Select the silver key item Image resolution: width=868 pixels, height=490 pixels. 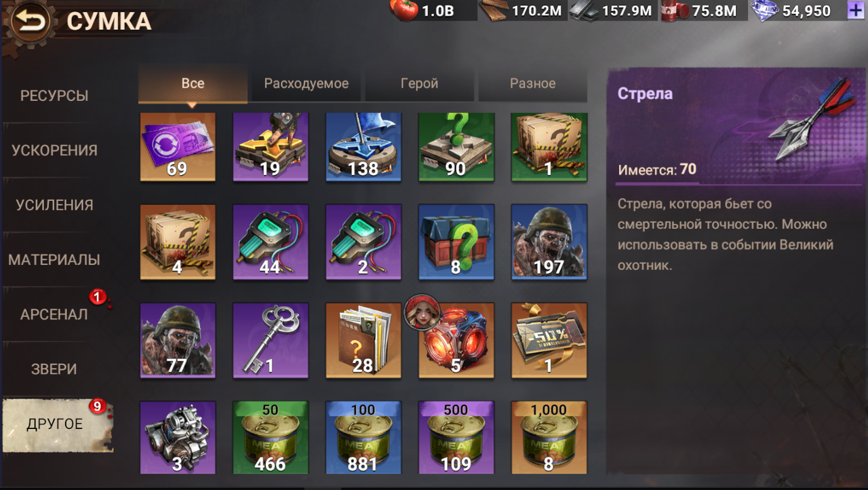pyautogui.click(x=271, y=341)
